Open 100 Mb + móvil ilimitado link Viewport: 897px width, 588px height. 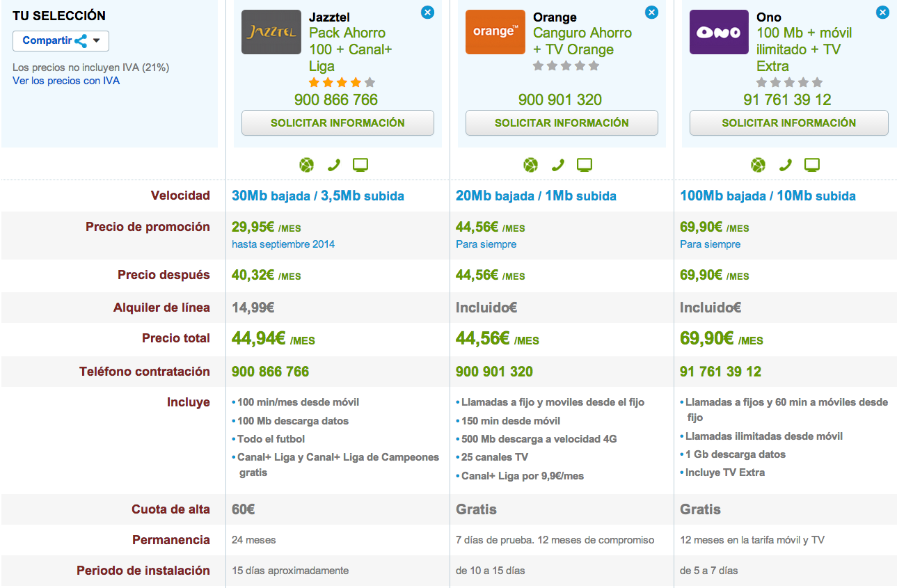pos(804,49)
